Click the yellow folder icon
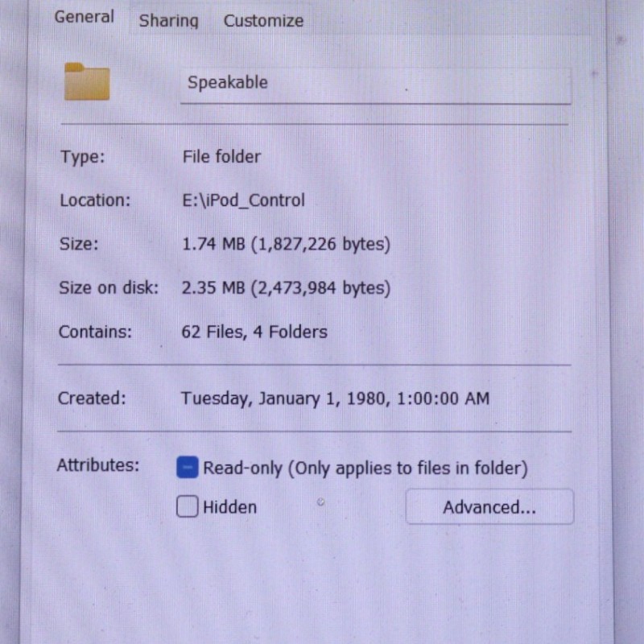644x644 pixels. point(87,81)
